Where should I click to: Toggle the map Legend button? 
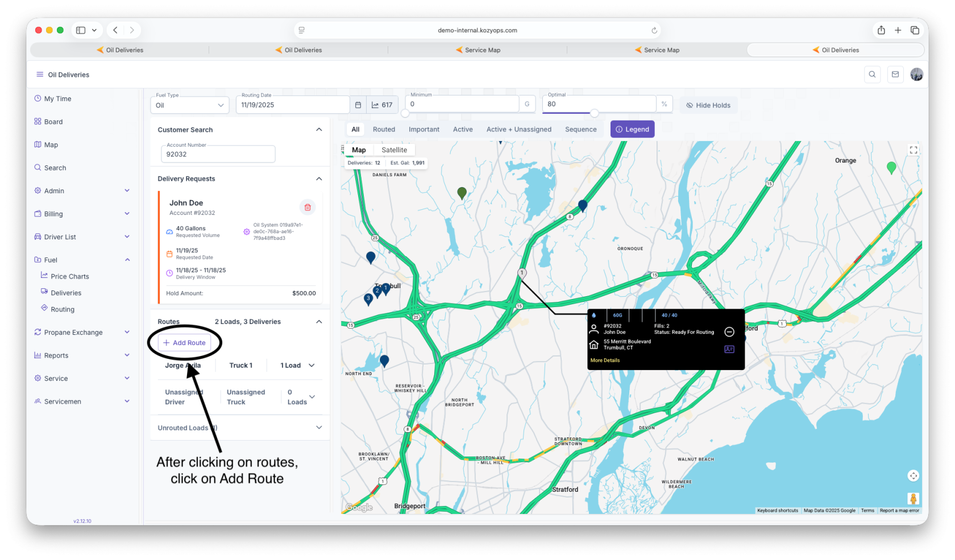pos(632,130)
